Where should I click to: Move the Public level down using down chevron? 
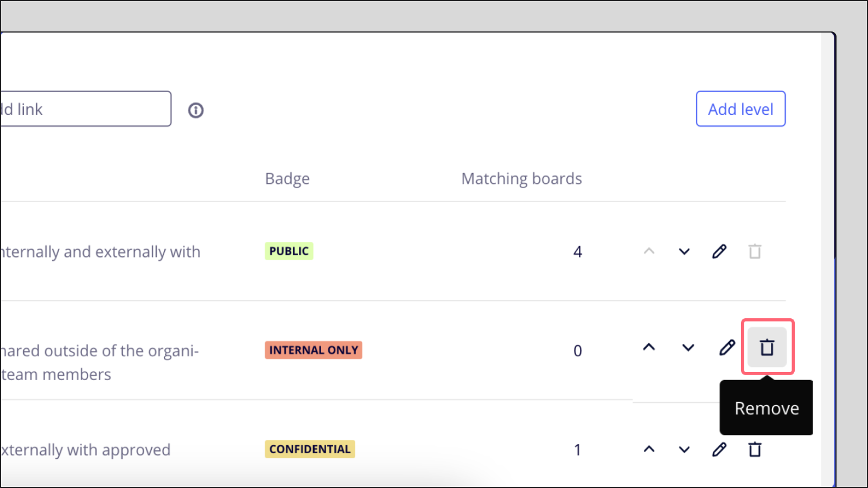[684, 251]
